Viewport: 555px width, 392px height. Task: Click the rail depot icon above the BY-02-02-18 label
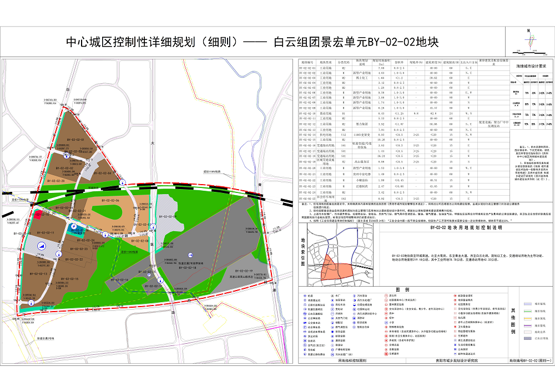coord(190,255)
